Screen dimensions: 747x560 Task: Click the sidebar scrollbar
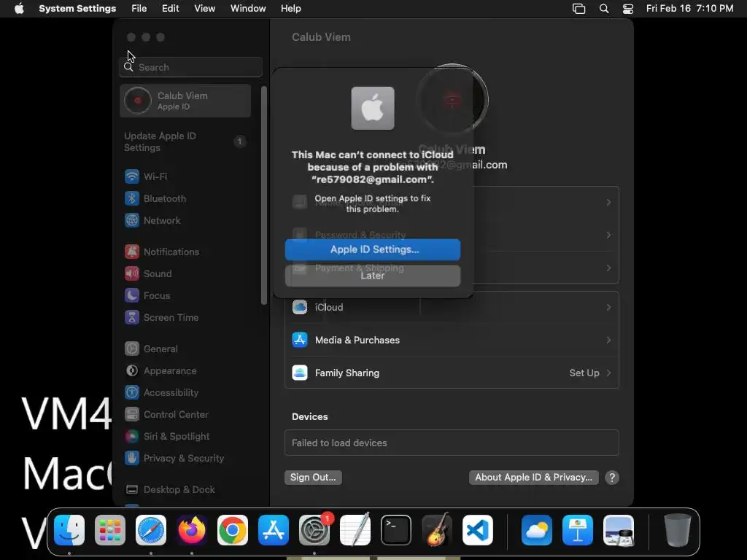[x=264, y=195]
